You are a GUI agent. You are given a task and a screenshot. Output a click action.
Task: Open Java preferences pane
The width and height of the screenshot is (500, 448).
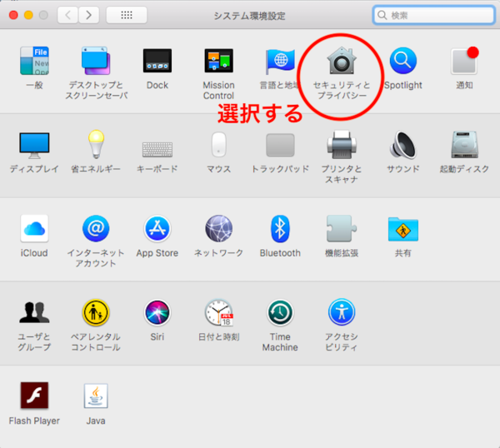96,396
